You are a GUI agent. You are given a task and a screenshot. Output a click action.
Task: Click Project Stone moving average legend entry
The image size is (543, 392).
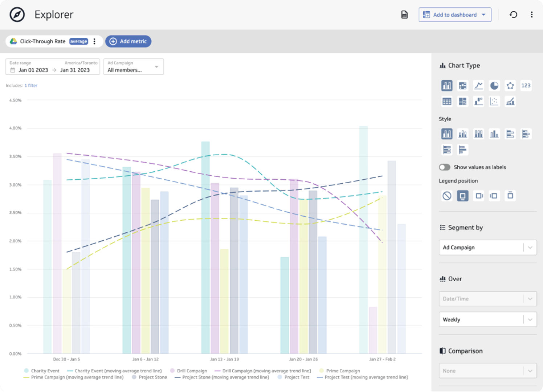222,377
